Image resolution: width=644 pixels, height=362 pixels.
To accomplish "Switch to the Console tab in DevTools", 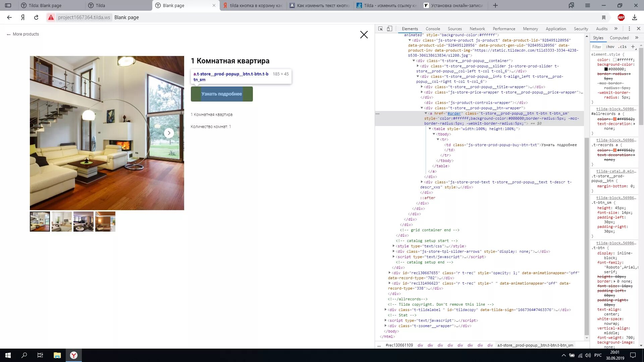I will coord(433,29).
